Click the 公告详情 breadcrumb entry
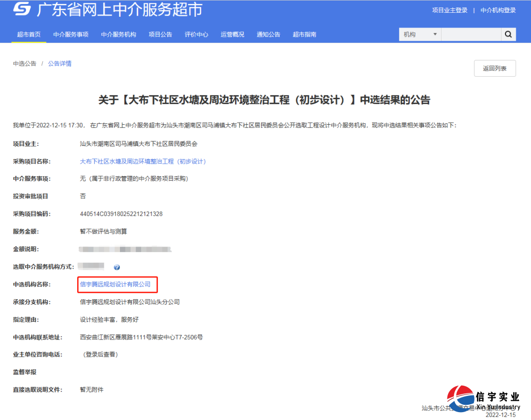The width and height of the screenshot is (531, 420). tap(59, 63)
